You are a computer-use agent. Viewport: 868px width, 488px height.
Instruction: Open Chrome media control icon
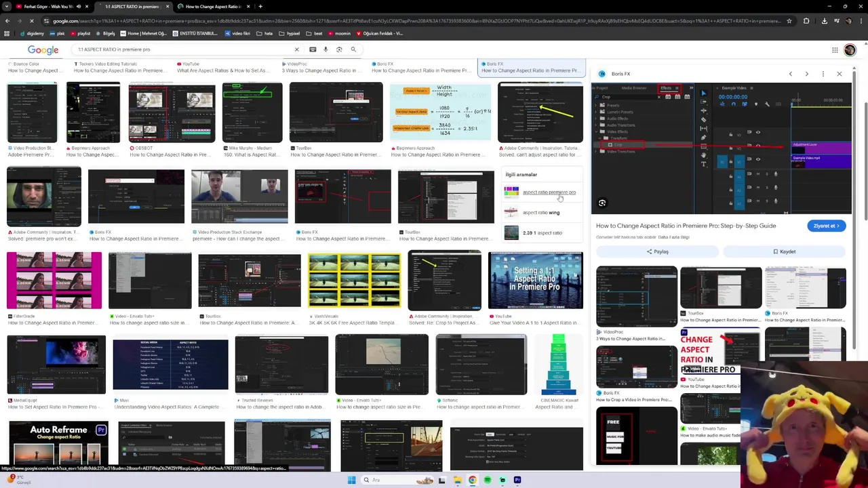pyautogui.click(x=835, y=21)
